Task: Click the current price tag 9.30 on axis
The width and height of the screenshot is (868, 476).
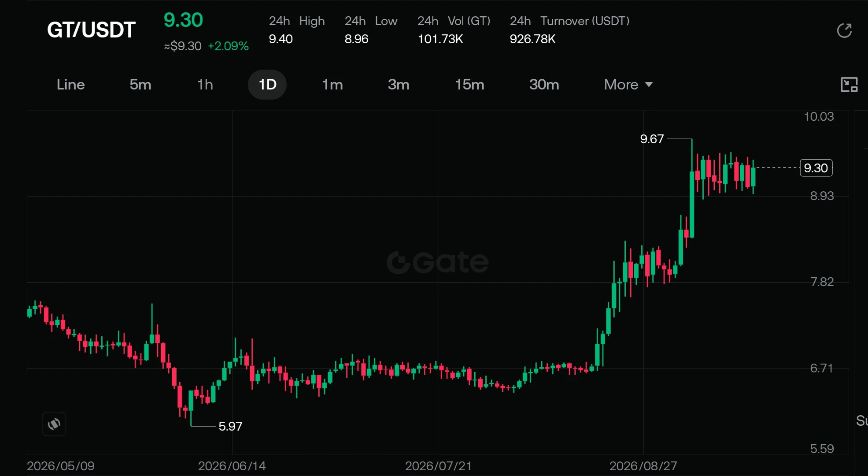Action: click(816, 168)
